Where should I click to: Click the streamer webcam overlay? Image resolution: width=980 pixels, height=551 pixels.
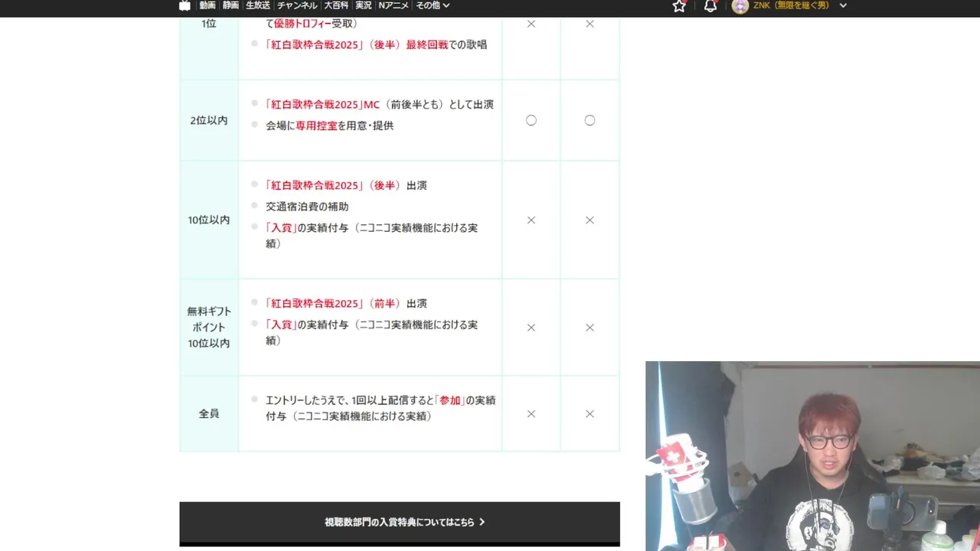click(x=812, y=456)
